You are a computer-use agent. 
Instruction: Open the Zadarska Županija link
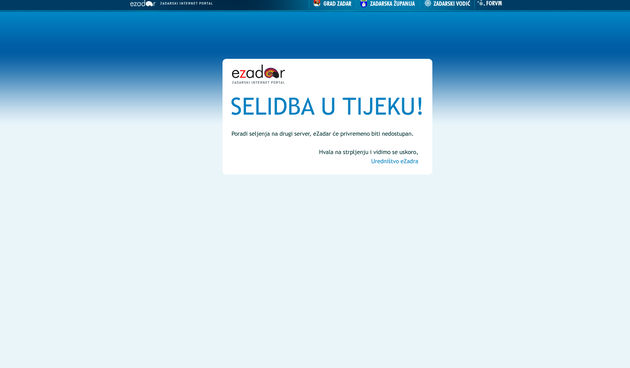392,4
